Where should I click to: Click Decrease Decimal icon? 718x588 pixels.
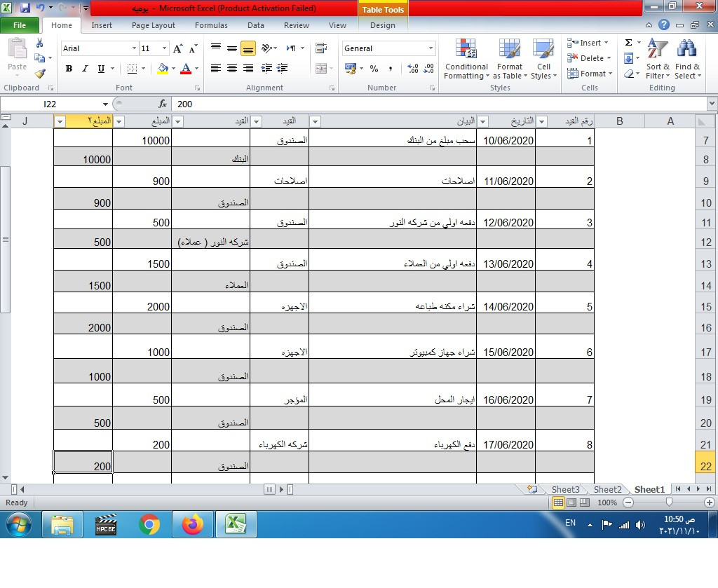[428, 69]
